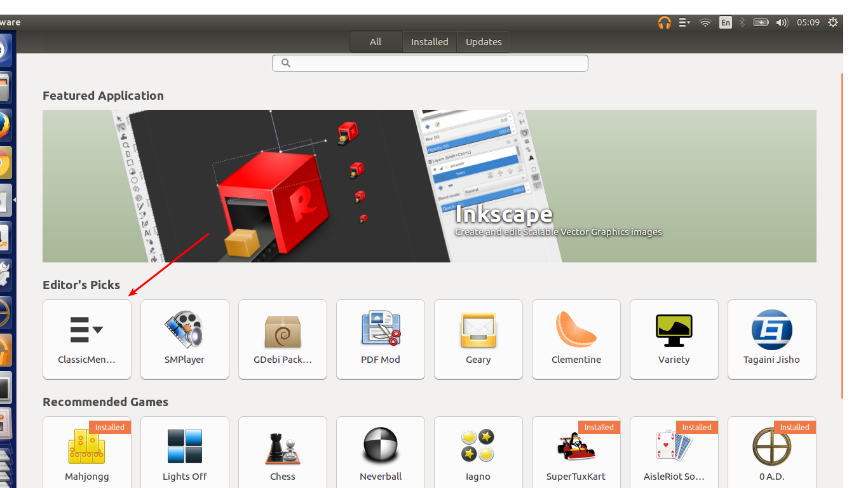Choose the Neverball game tile
The height and width of the screenshot is (488, 868).
381,452
